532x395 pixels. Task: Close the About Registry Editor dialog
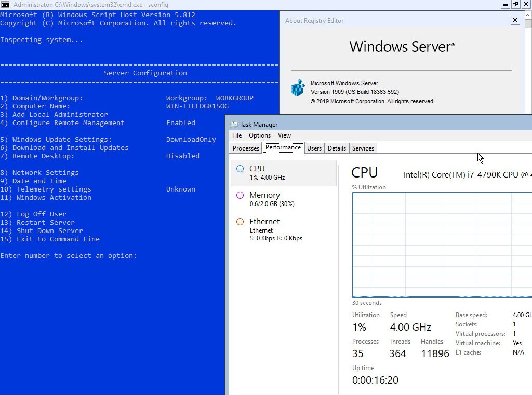[515, 20]
